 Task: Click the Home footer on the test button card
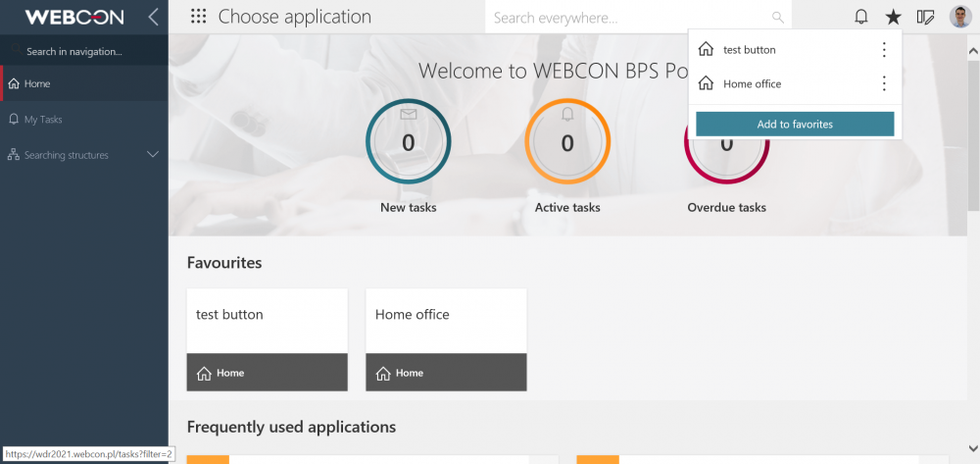267,373
